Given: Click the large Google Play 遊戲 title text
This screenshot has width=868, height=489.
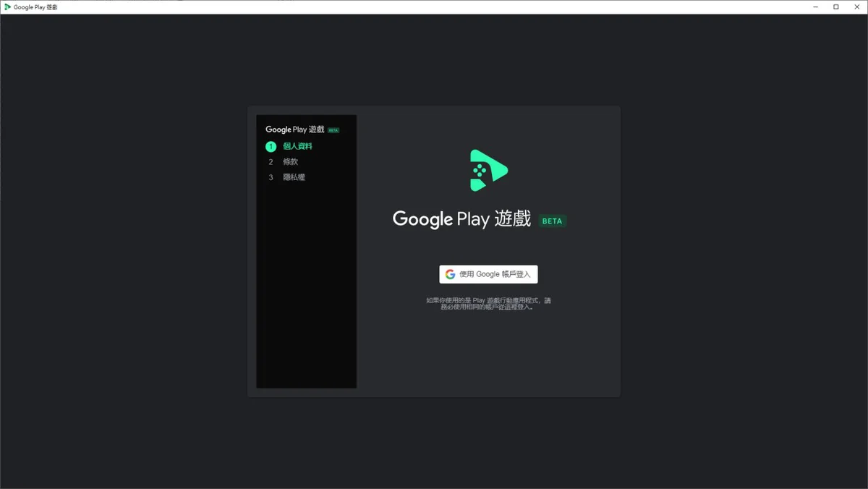Looking at the screenshot, I should [462, 219].
